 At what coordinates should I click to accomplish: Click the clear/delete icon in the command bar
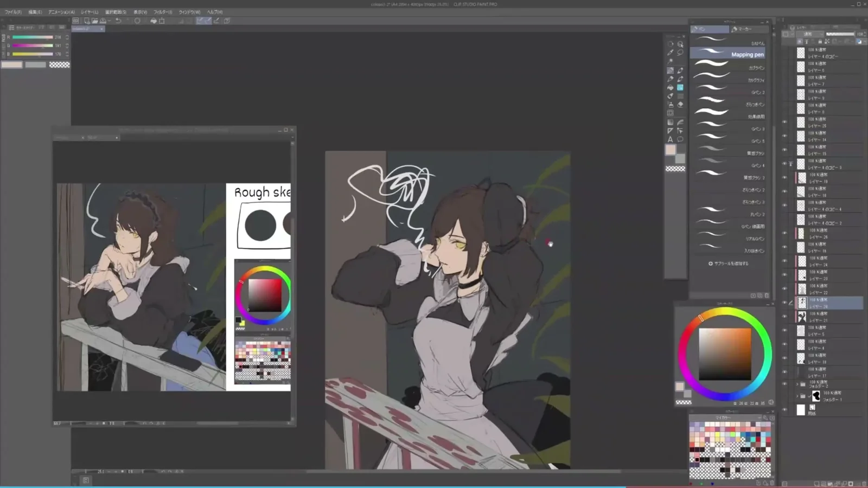[137, 21]
